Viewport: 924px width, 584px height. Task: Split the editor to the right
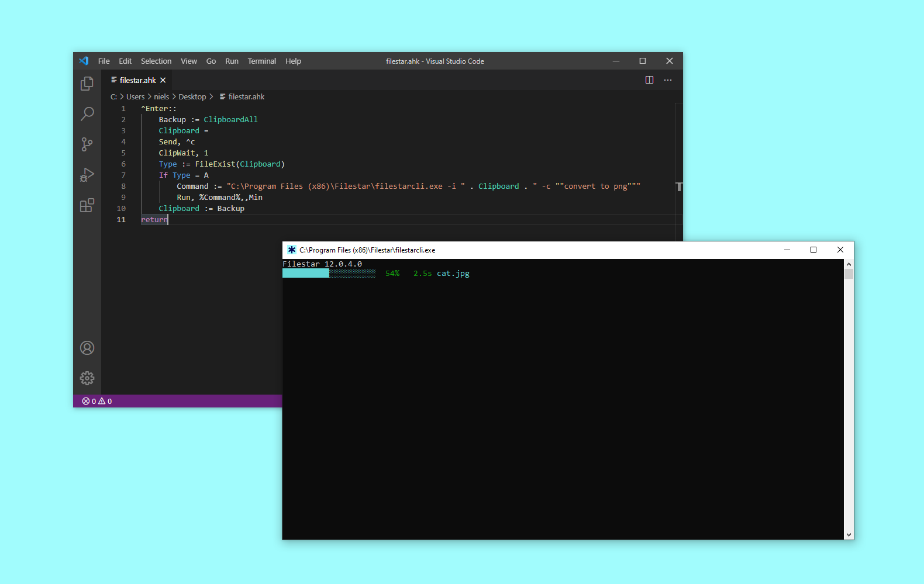(x=649, y=80)
